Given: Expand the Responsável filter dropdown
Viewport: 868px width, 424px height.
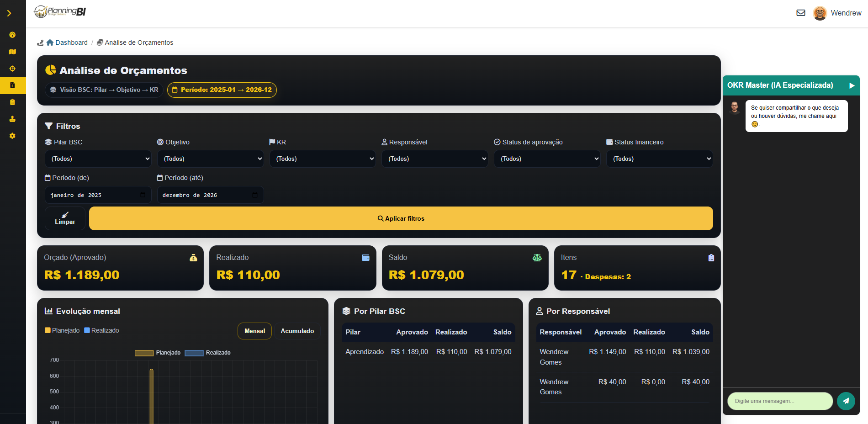Looking at the screenshot, I should tap(434, 159).
